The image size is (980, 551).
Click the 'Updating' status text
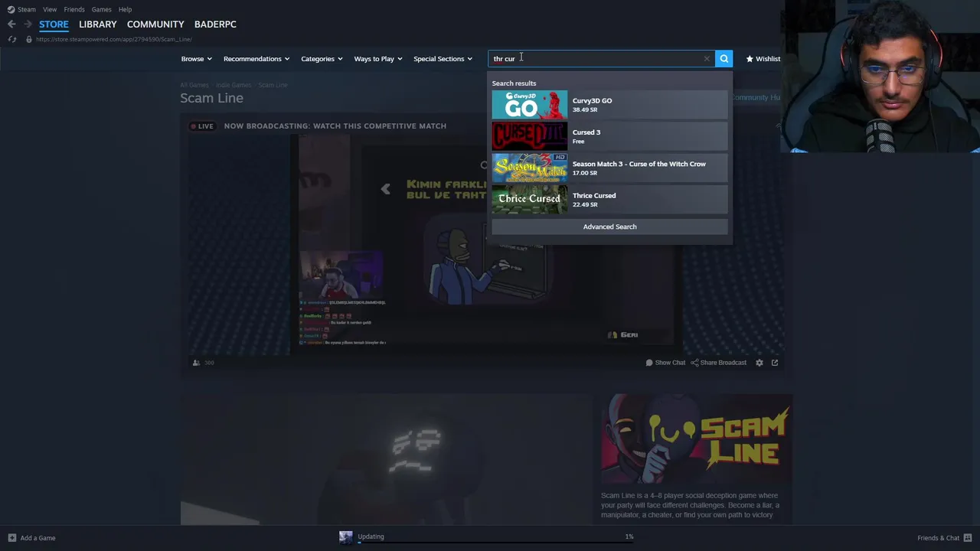[x=371, y=536]
